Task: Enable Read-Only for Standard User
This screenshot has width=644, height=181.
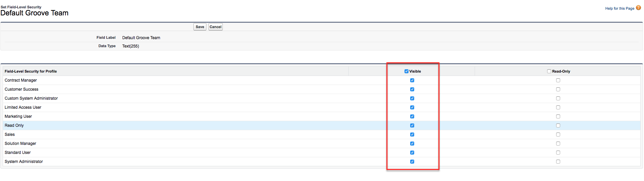Action: click(x=558, y=153)
